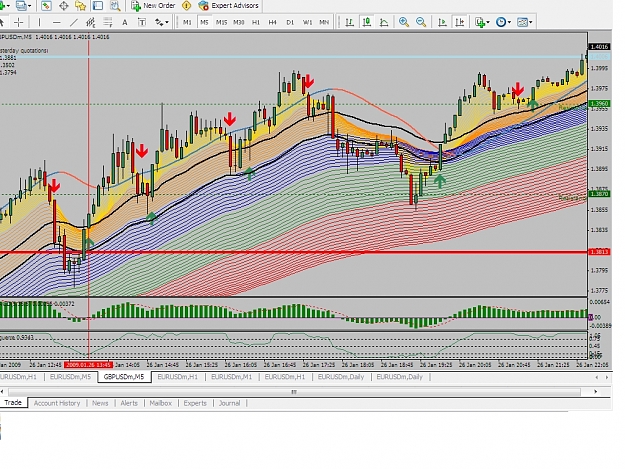The height and width of the screenshot is (469, 625).
Task: Toggle chart auto scroll
Action: point(442,22)
